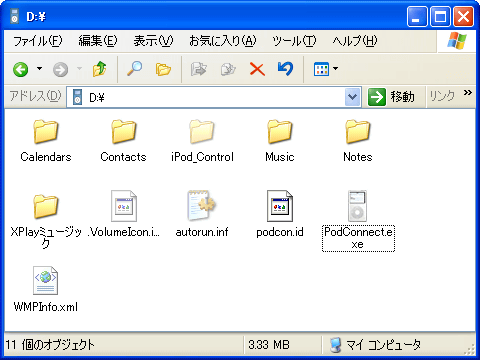Click the リンク links toolbar label
Viewport: 480px width, 360px height.
[x=442, y=96]
